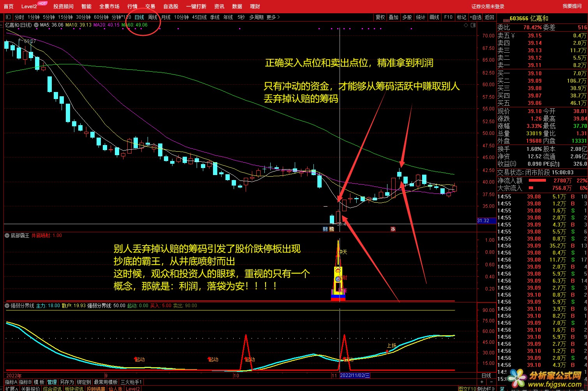Open the 亿嘉和(日线) indicator dropdown arrow
588x391 pixels.
[36, 25]
